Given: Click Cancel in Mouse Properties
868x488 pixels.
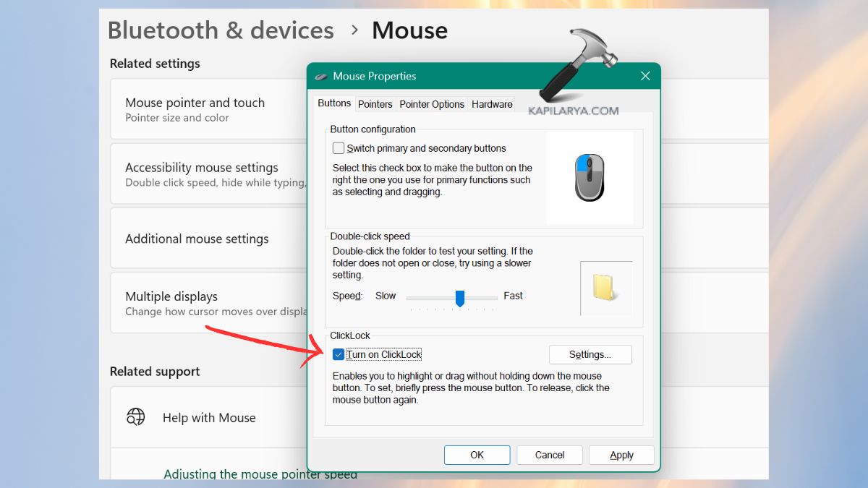Looking at the screenshot, I should click(550, 455).
